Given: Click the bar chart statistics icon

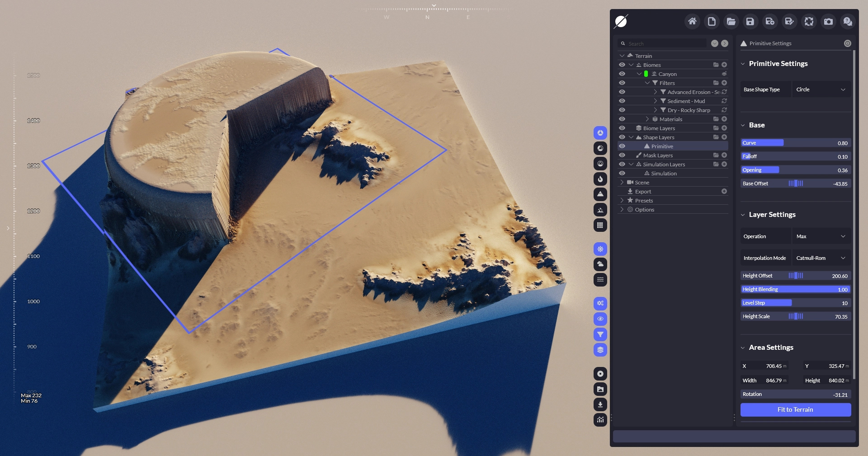Looking at the screenshot, I should pyautogui.click(x=600, y=420).
